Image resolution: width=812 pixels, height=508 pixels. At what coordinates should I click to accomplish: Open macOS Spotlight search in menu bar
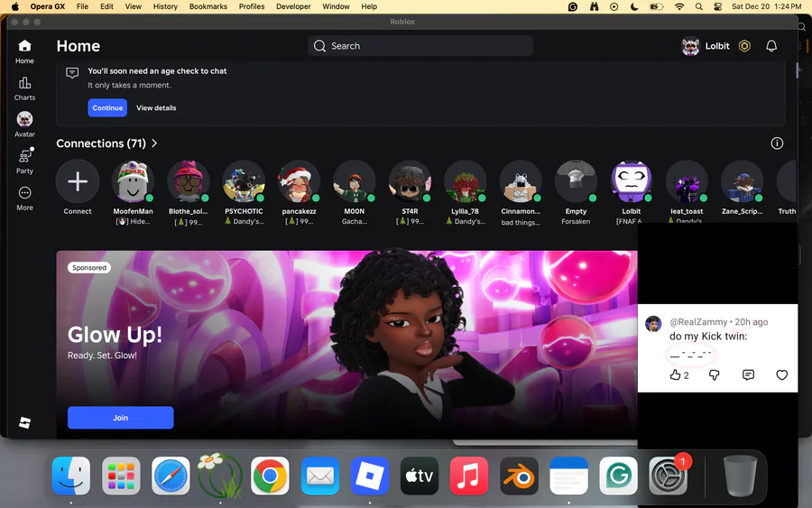(x=698, y=6)
